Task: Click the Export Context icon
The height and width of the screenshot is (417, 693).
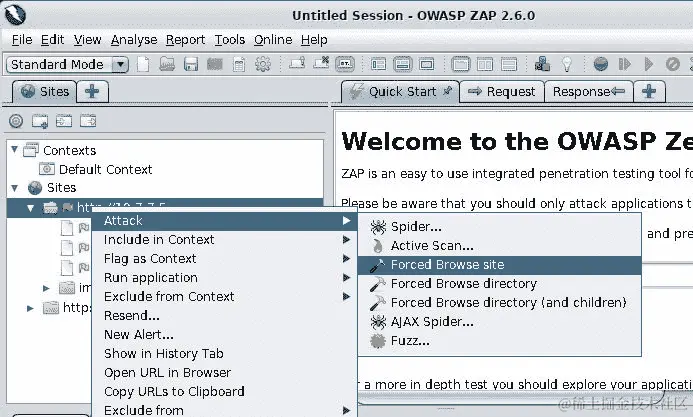Action: [x=88, y=121]
